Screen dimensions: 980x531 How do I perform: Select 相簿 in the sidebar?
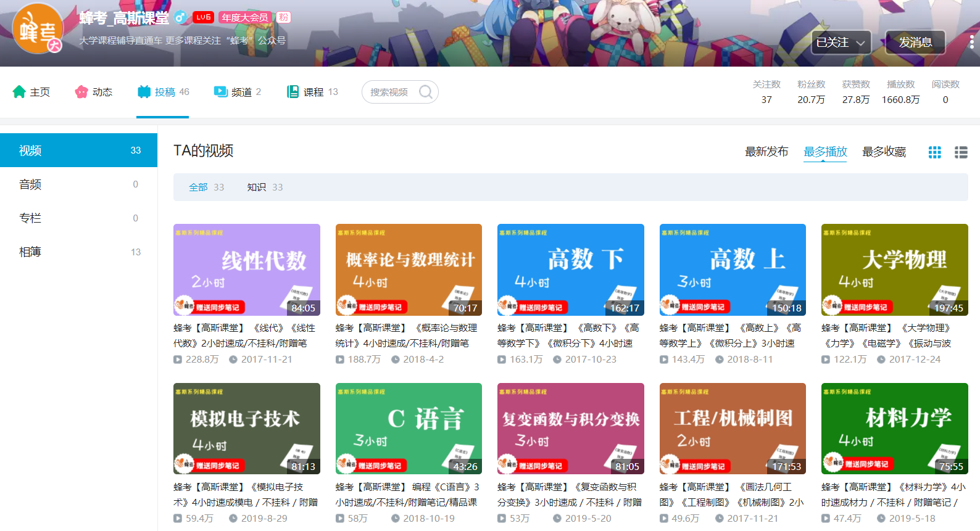[78, 252]
